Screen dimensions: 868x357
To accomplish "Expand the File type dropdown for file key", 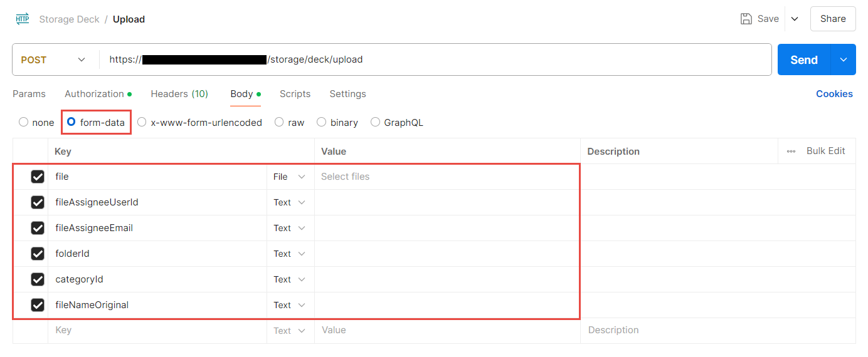I will 290,177.
